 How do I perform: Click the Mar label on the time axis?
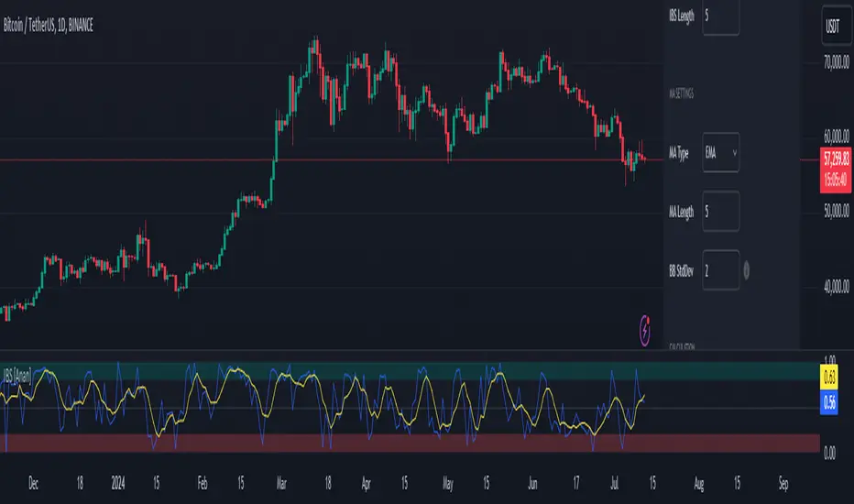click(281, 483)
